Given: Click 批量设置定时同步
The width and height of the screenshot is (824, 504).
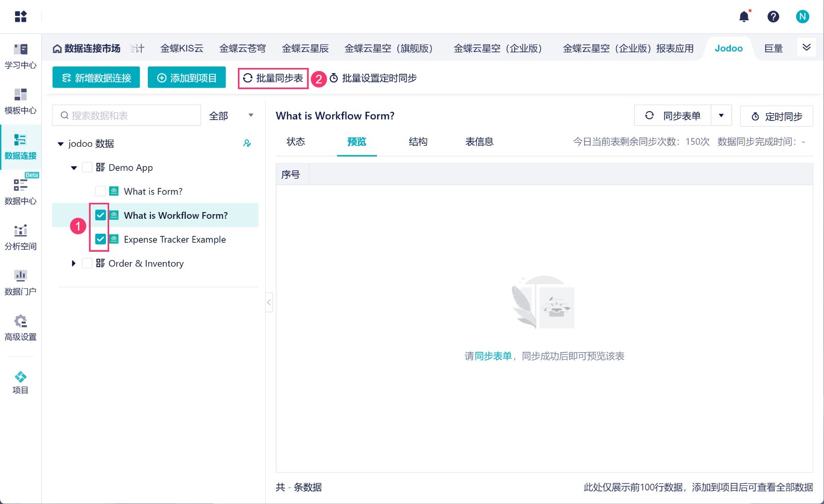Looking at the screenshot, I should [373, 78].
